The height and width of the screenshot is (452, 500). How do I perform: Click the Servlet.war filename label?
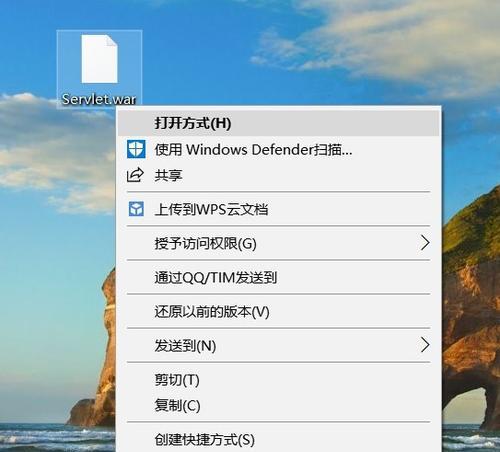(99, 99)
